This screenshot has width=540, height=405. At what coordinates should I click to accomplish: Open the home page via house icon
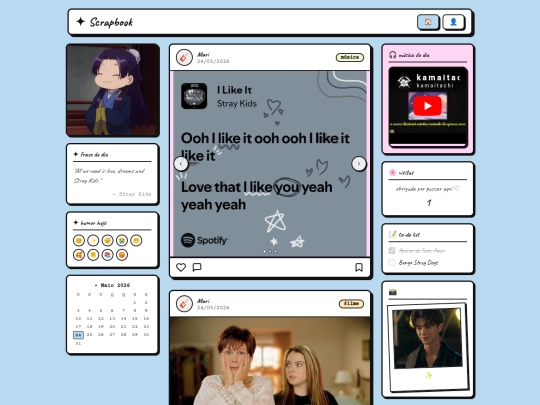click(x=428, y=22)
